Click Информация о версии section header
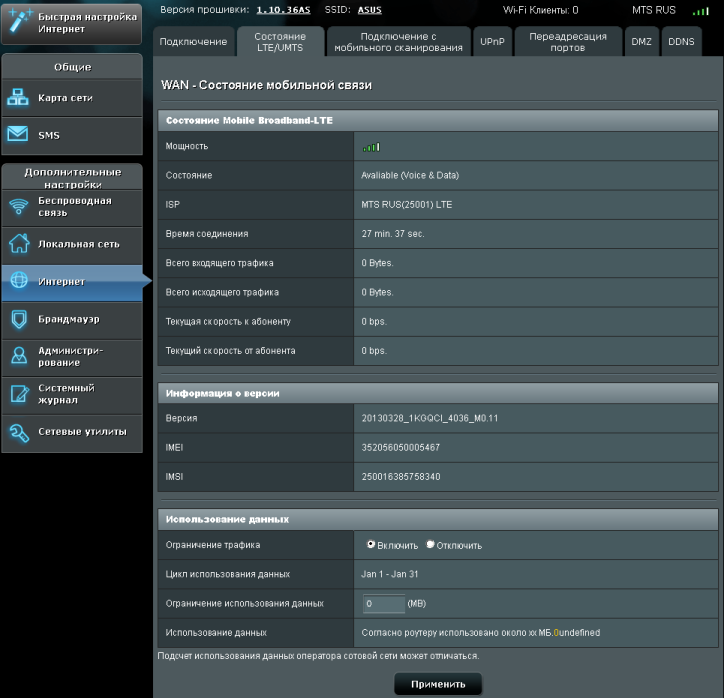Image resolution: width=724 pixels, height=698 pixels. (438, 393)
